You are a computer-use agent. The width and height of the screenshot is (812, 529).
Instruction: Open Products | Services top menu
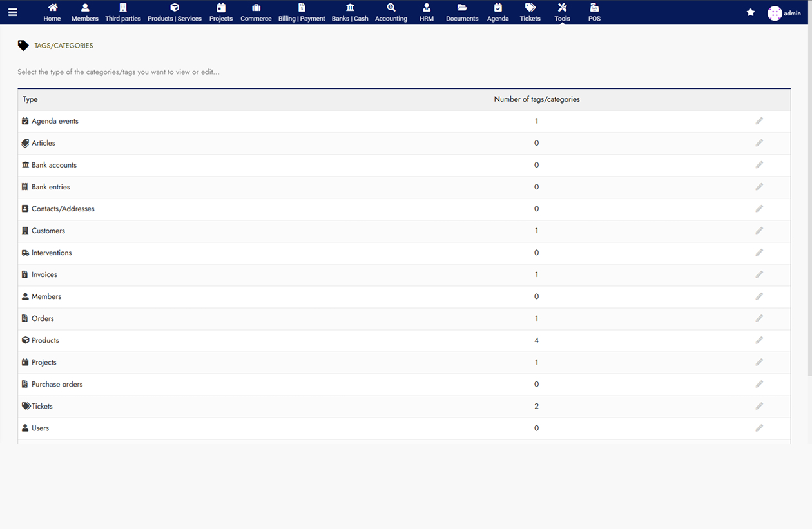point(174,12)
